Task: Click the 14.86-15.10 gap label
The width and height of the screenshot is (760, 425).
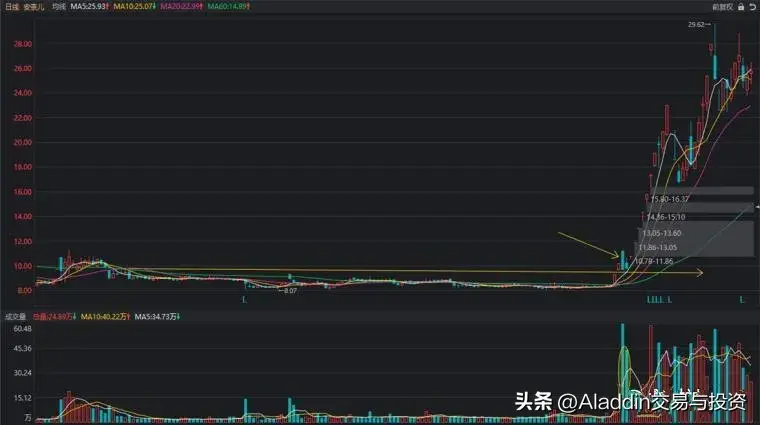Action: tap(666, 217)
